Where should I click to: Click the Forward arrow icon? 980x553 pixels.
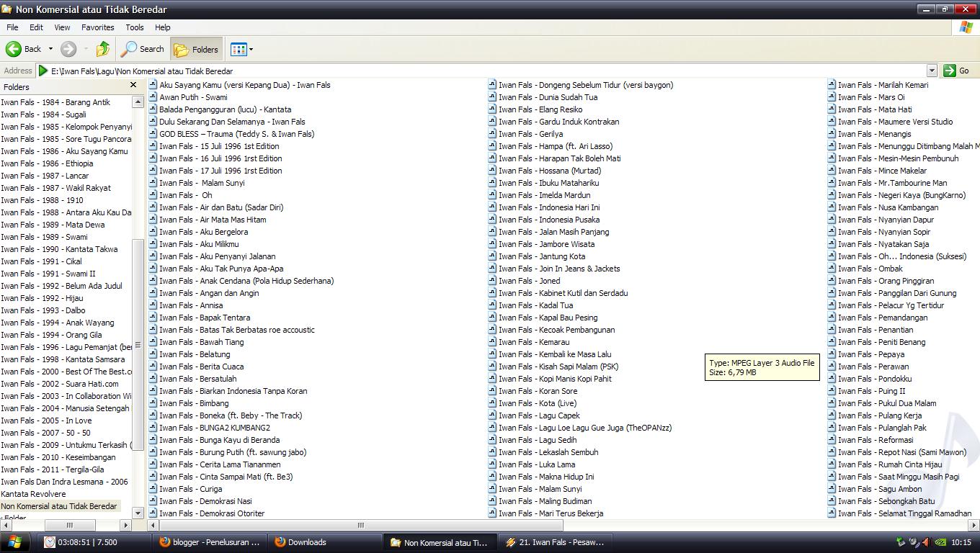coord(68,49)
